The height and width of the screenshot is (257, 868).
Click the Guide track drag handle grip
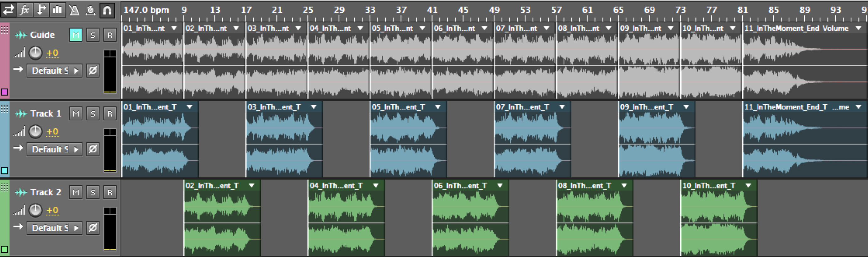tap(4, 30)
